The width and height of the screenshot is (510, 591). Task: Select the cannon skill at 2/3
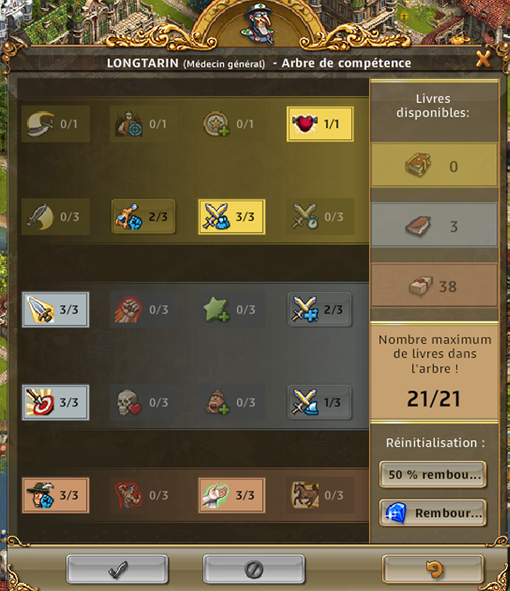coord(143,217)
